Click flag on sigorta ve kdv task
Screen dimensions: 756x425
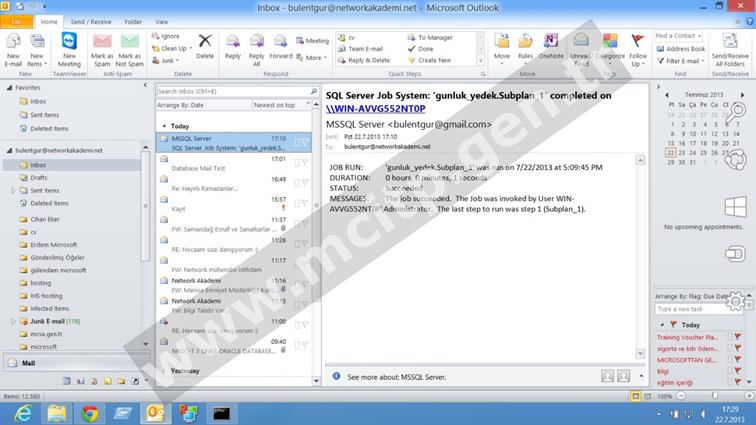point(738,348)
